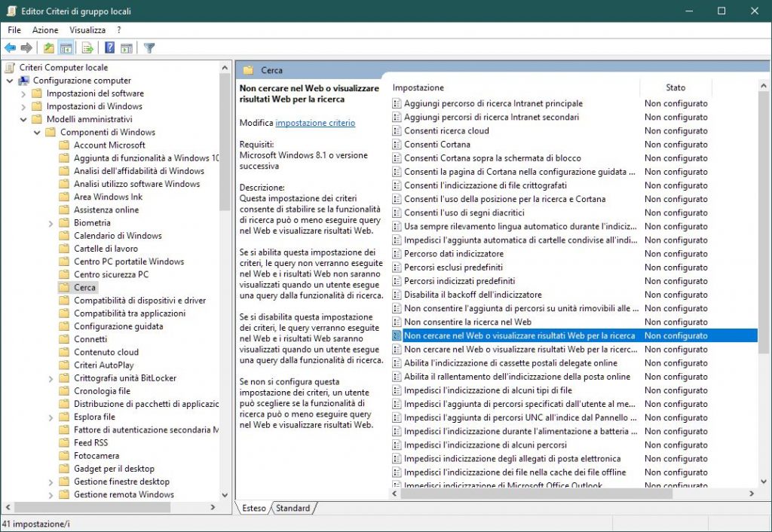Expand the Biometria folder node
Image resolution: width=772 pixels, height=532 pixels.
click(x=51, y=223)
